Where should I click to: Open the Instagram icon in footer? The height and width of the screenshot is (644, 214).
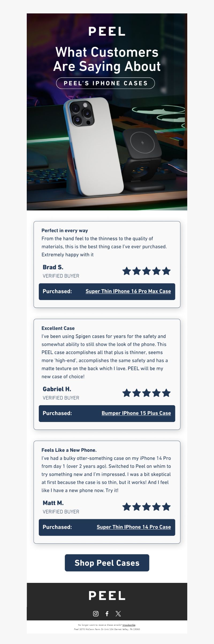click(x=96, y=613)
